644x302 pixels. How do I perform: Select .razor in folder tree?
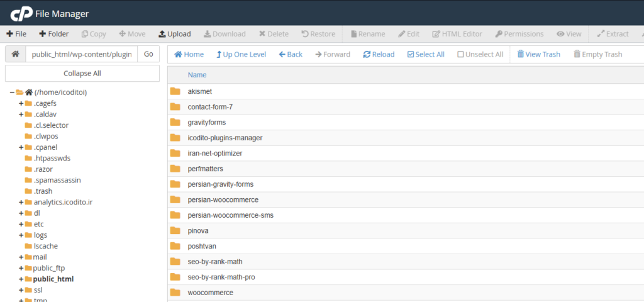pos(43,169)
